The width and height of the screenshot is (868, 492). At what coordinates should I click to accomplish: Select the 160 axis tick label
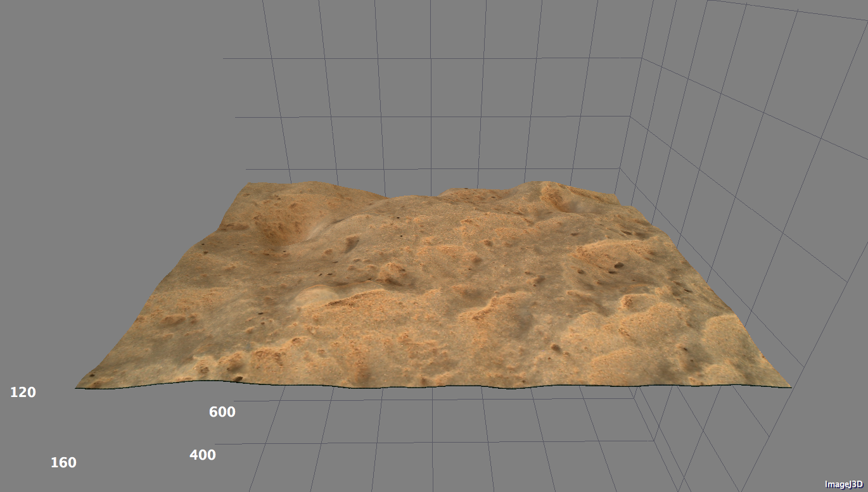point(63,463)
